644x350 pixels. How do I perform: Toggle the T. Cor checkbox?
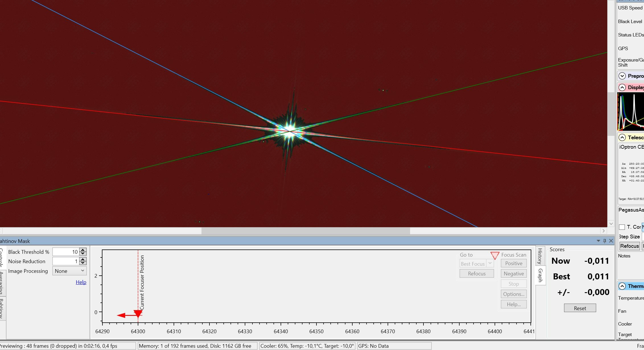622,227
